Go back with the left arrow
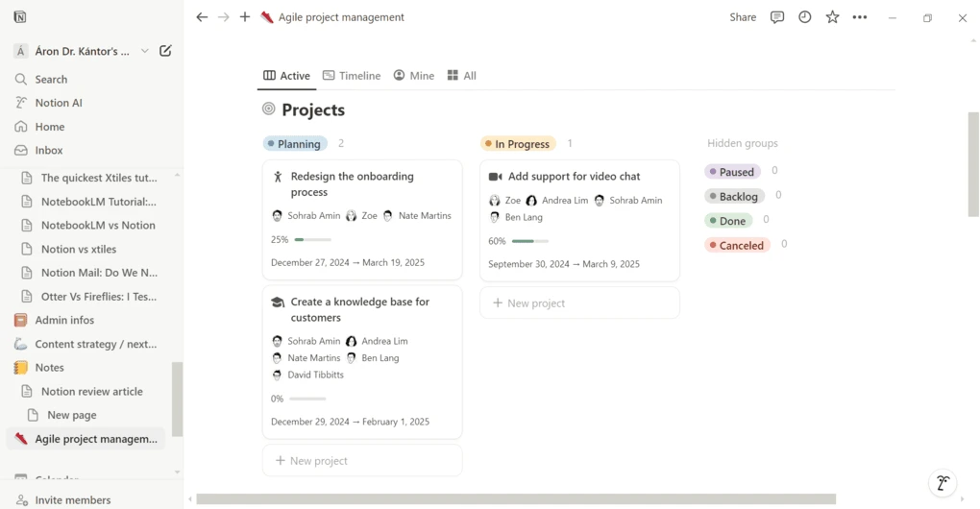This screenshot has height=509, width=980. pos(201,17)
